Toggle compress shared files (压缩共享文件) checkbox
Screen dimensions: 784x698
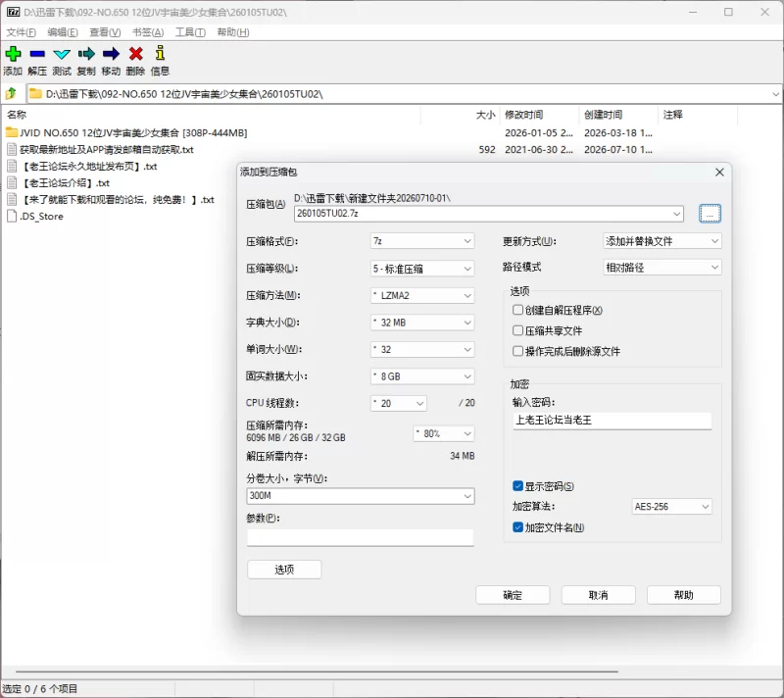(518, 330)
